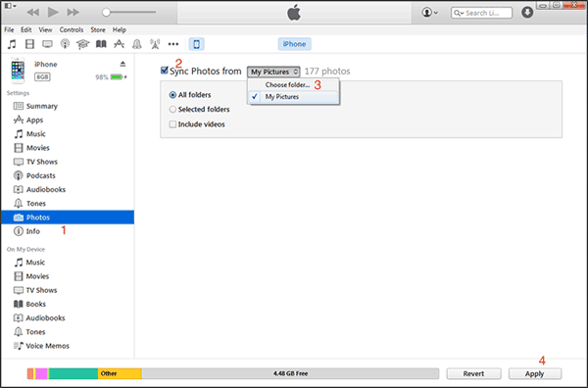Adjust the volume slider
Screen dimensions: 588x388
(x=128, y=13)
